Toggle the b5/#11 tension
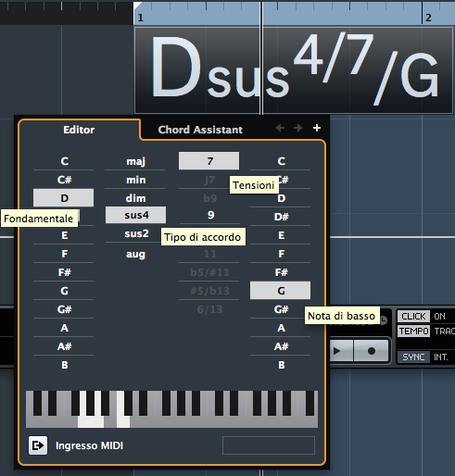The image size is (455, 476). coord(209,272)
